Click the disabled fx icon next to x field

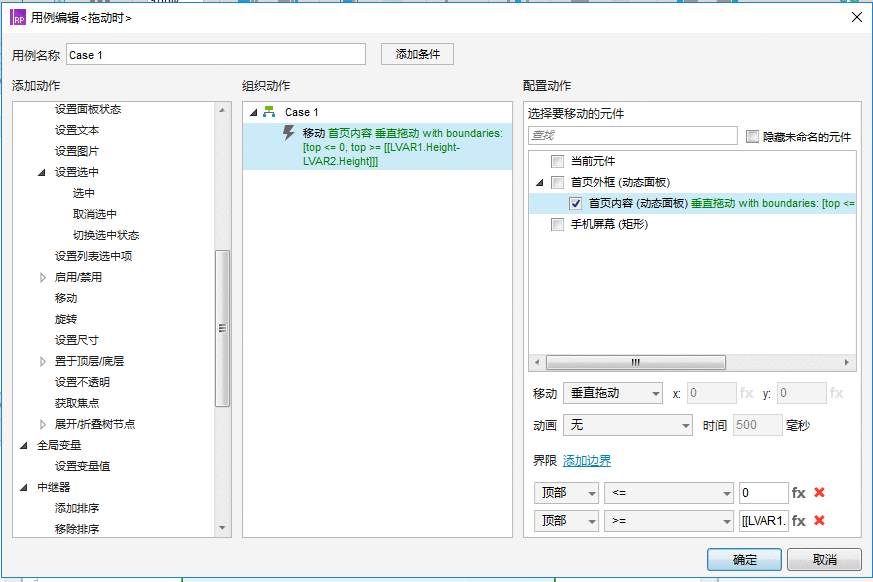pos(747,393)
